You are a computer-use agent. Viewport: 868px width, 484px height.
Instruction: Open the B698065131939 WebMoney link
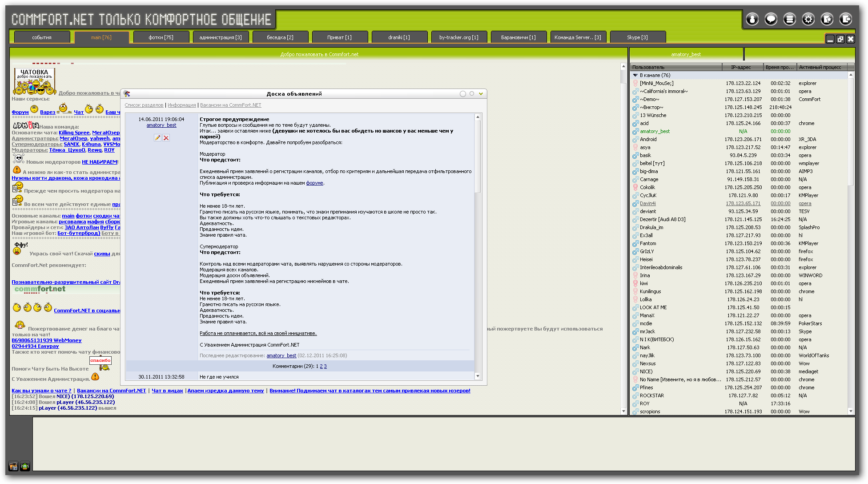[47, 340]
